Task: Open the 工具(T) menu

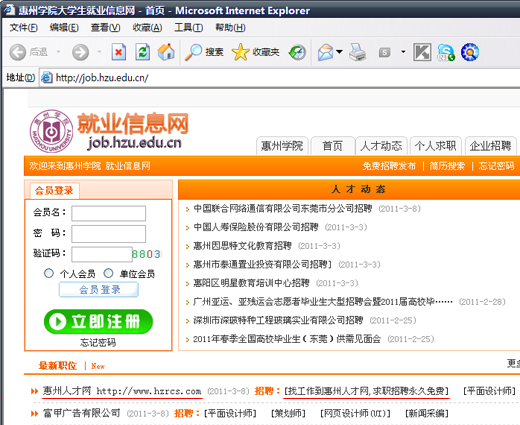Action: point(189,27)
